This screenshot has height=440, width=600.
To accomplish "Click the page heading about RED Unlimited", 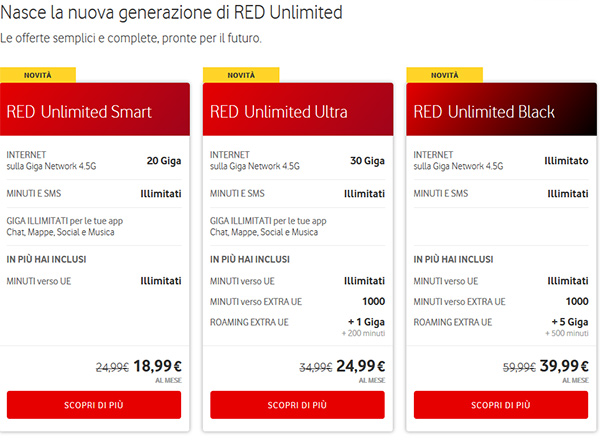I will (171, 13).
